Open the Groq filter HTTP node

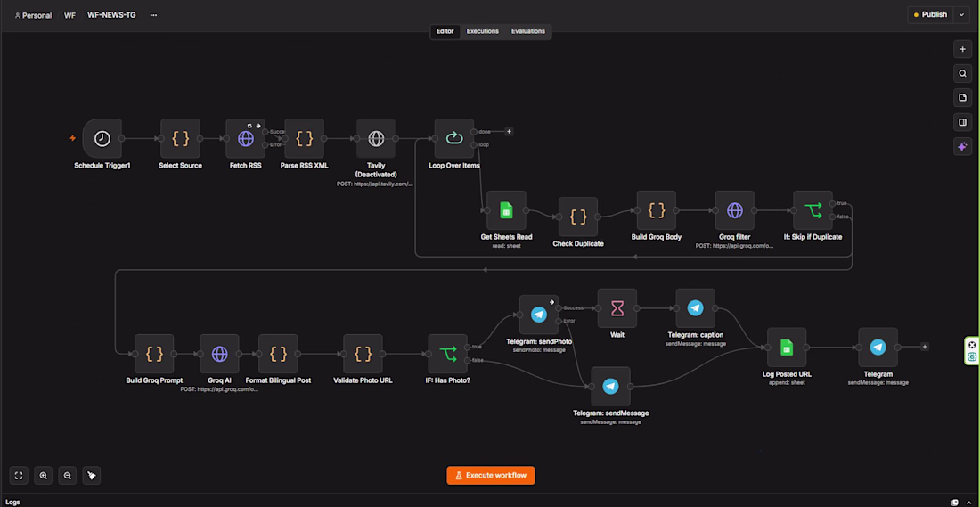pos(734,210)
